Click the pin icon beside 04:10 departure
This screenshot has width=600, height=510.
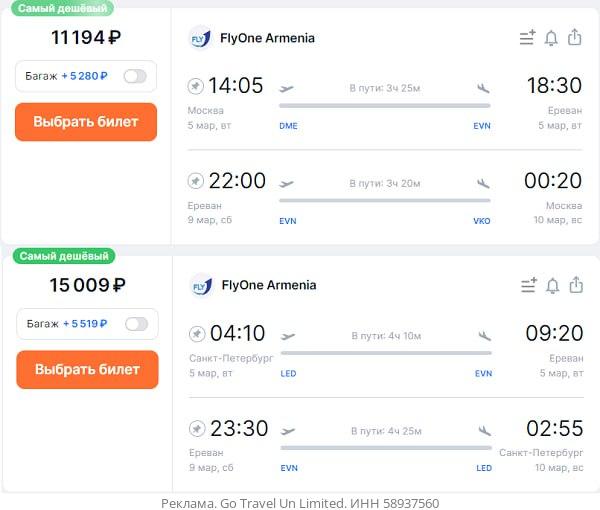click(197, 334)
